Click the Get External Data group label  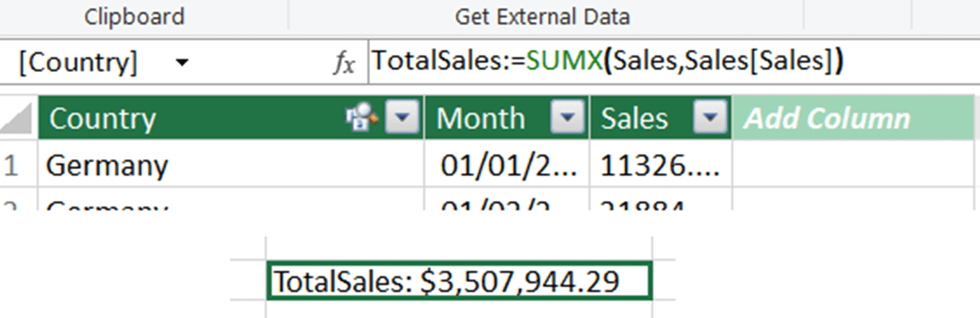[542, 17]
